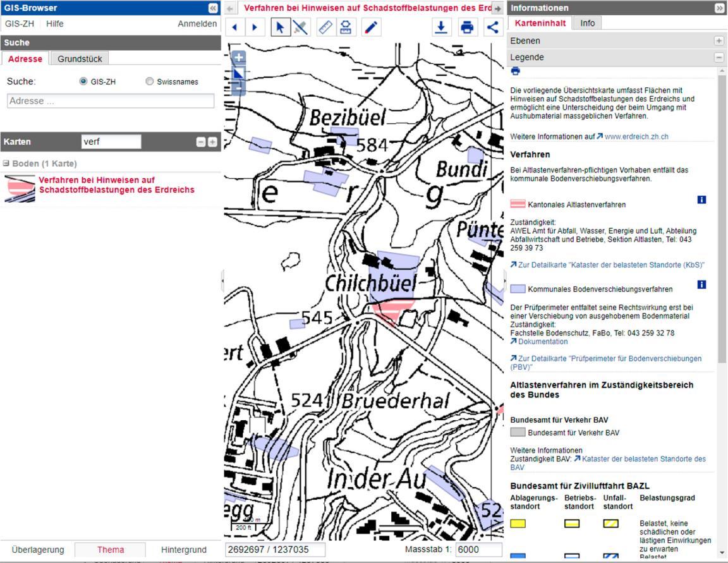728x563 pixels.
Task: Expand the Ebenen section
Action: pos(719,40)
